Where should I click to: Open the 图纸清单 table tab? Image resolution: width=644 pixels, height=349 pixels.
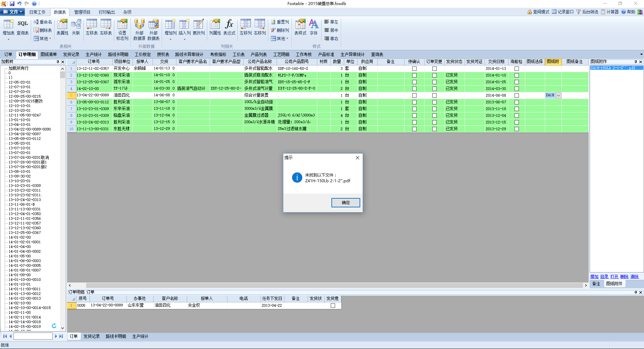[49, 54]
